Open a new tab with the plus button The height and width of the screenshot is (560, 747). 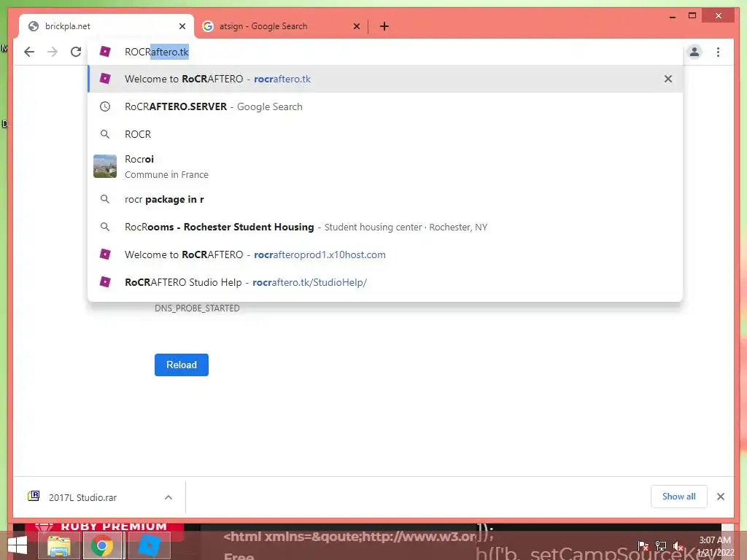pyautogui.click(x=384, y=26)
